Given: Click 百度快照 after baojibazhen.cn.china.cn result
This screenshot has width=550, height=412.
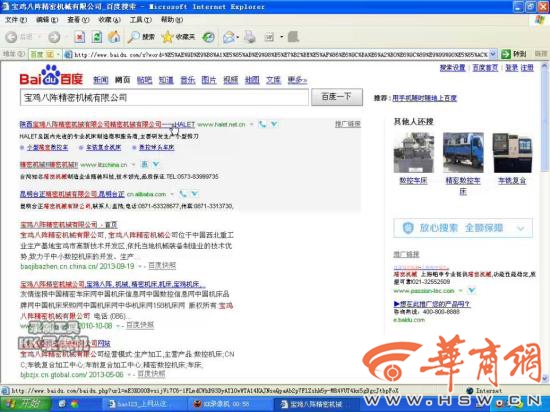Looking at the screenshot, I should (x=162, y=265).
